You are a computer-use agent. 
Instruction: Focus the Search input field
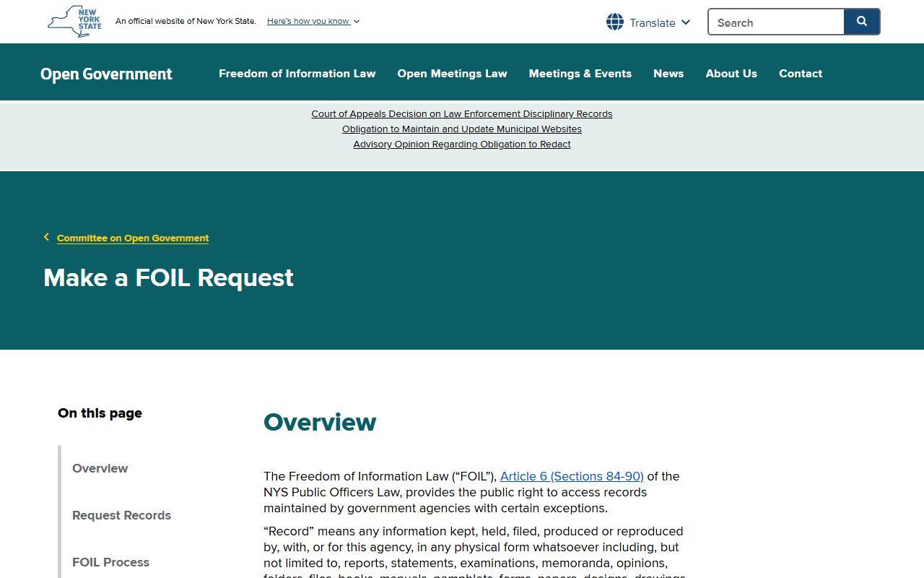[776, 22]
